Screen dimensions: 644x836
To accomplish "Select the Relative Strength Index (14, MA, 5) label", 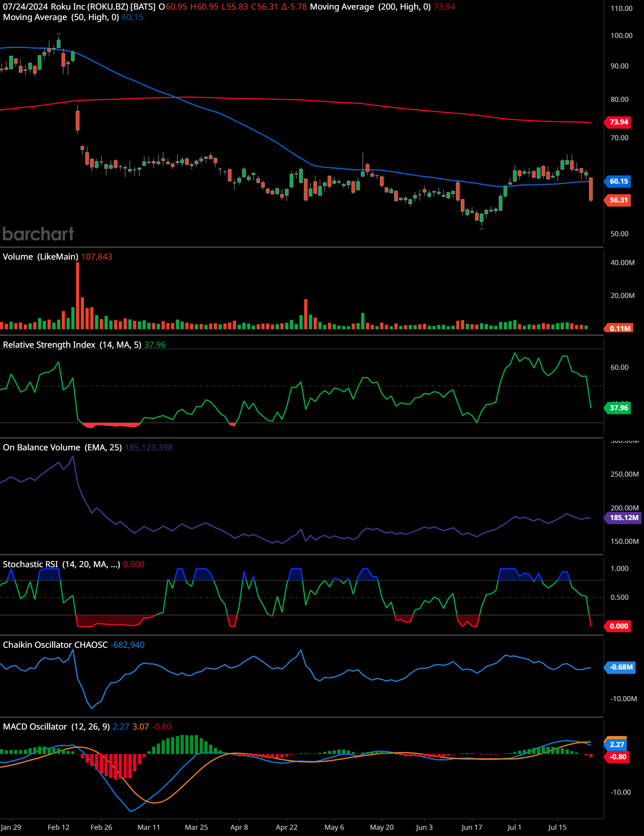I will (72, 345).
